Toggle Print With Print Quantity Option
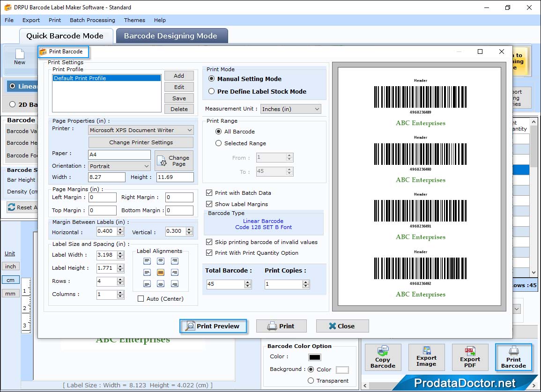This screenshot has height=392, width=541. click(209, 253)
